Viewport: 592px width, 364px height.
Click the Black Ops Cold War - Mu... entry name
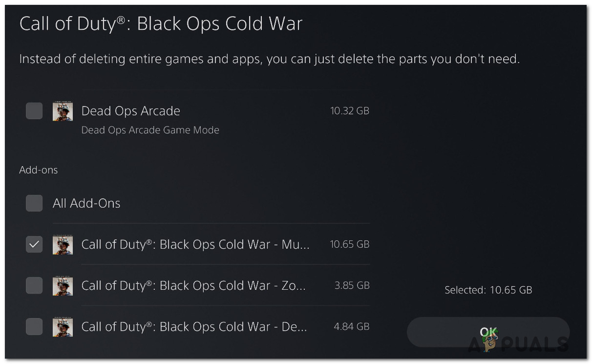(195, 244)
